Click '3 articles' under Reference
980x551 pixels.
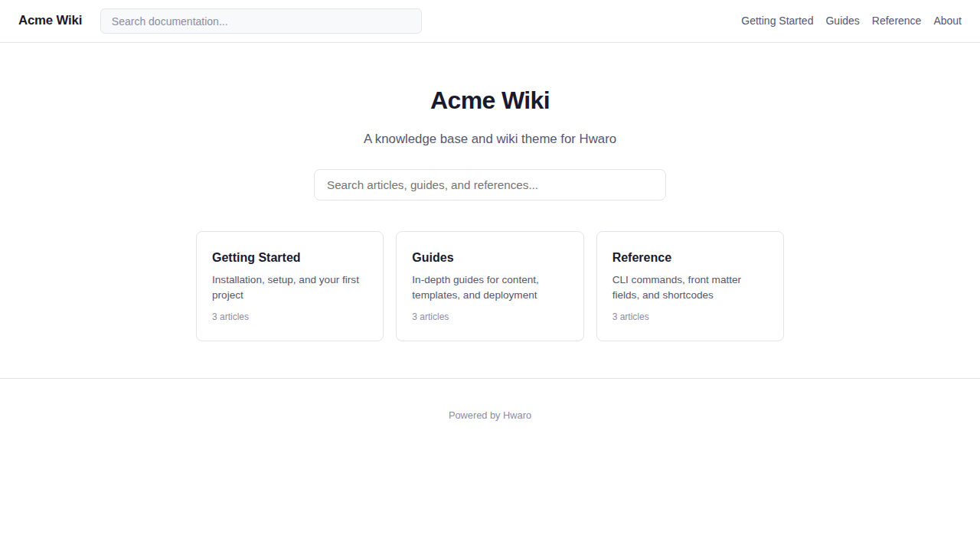[x=630, y=316]
